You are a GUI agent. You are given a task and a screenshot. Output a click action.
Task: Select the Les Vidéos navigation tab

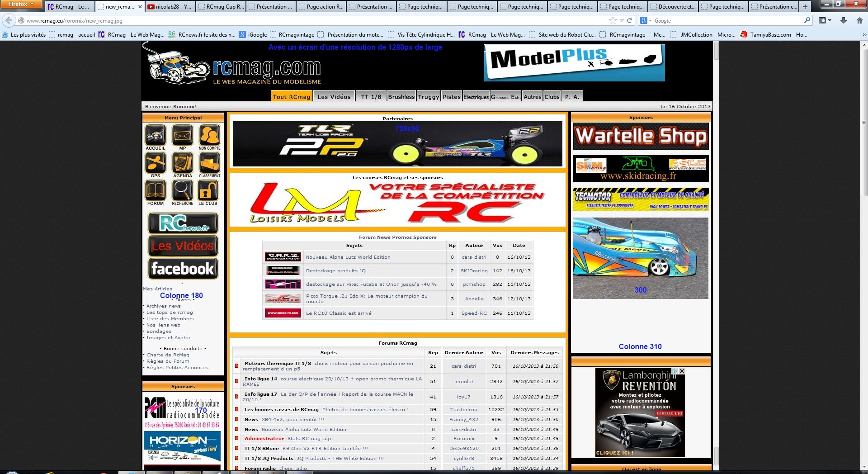pos(334,96)
